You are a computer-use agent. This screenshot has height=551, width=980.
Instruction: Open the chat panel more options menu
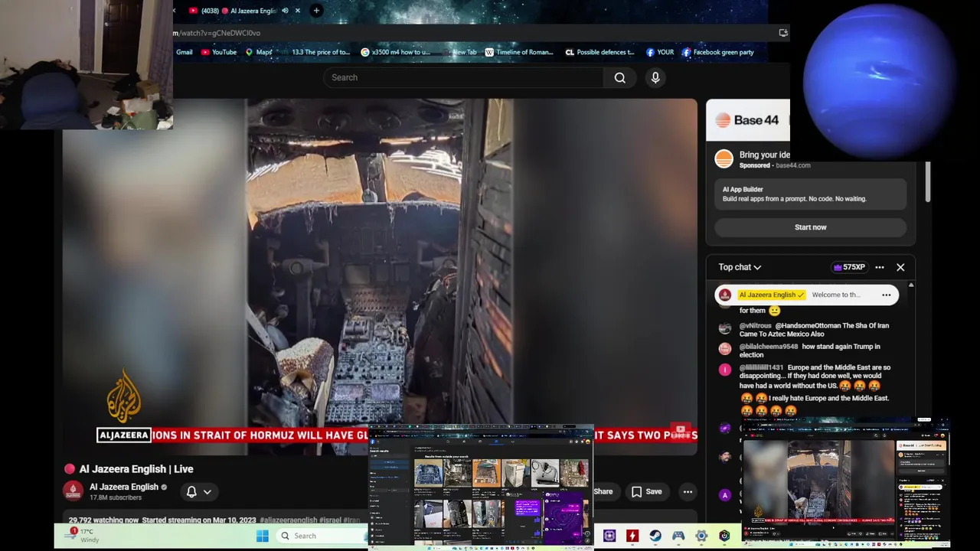coord(880,267)
